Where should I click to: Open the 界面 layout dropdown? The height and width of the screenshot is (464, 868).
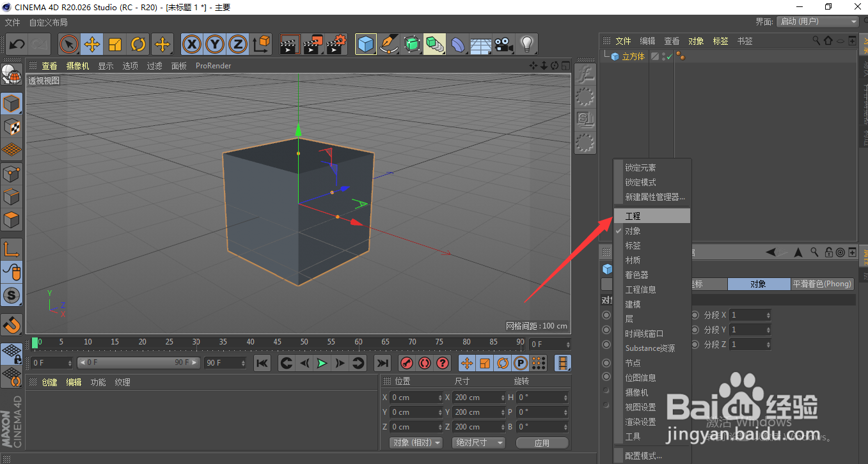click(817, 22)
